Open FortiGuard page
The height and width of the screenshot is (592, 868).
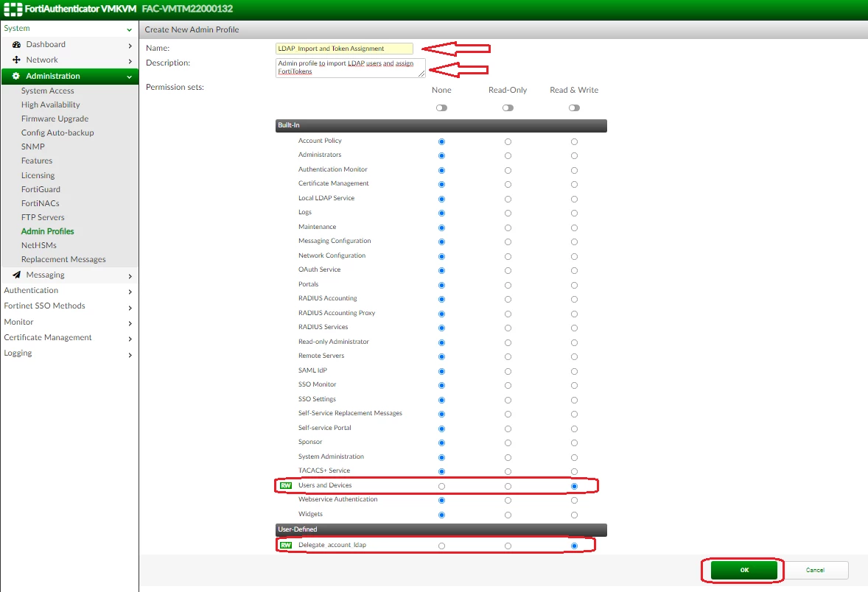tap(41, 189)
